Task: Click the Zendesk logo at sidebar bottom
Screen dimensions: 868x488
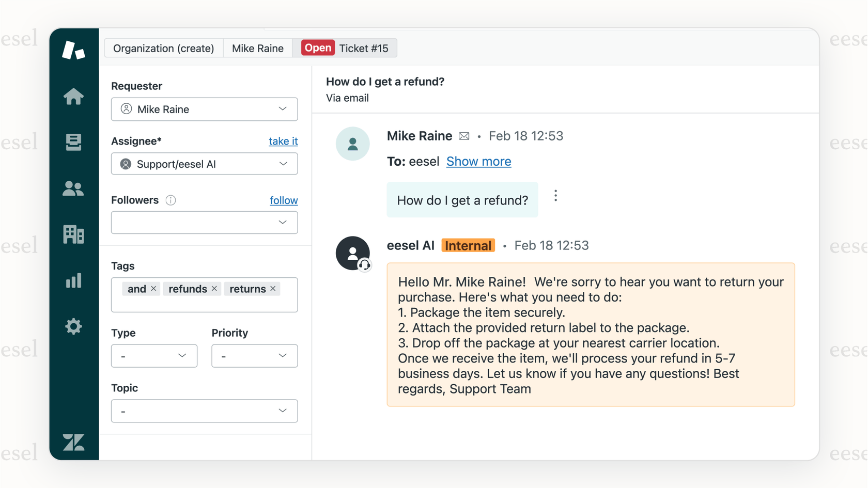Action: 73,443
